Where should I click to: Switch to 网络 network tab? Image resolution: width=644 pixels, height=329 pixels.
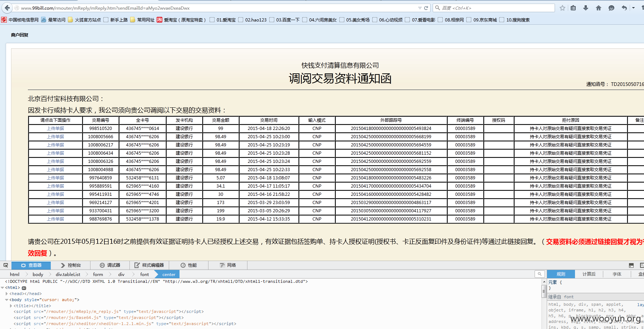(x=228, y=265)
